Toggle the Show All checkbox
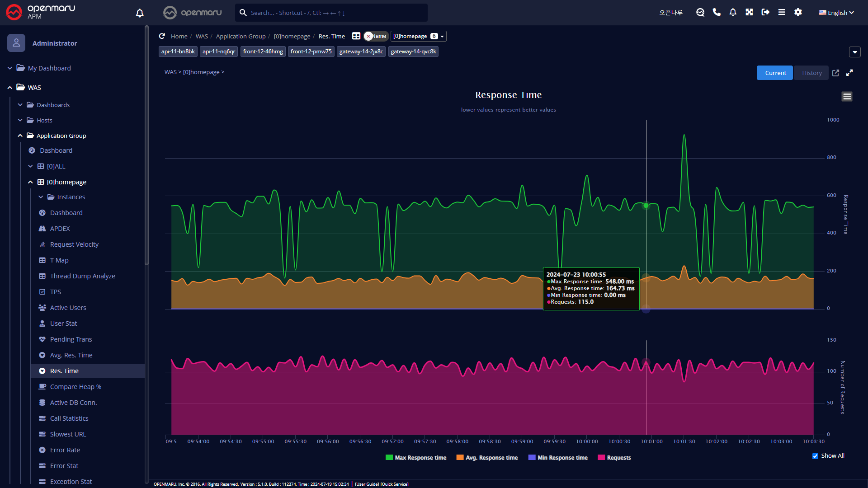Viewport: 868px width, 488px height. (x=815, y=456)
